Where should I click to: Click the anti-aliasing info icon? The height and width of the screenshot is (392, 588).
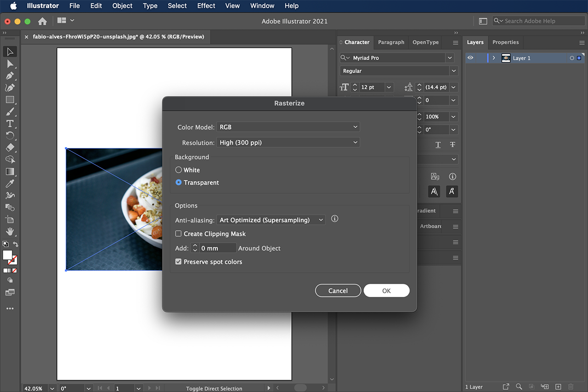334,219
